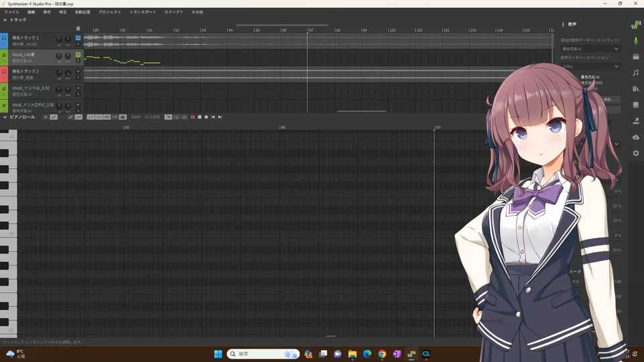Click Windows Start button
Viewport: 644px width, 362px height.
[218, 354]
